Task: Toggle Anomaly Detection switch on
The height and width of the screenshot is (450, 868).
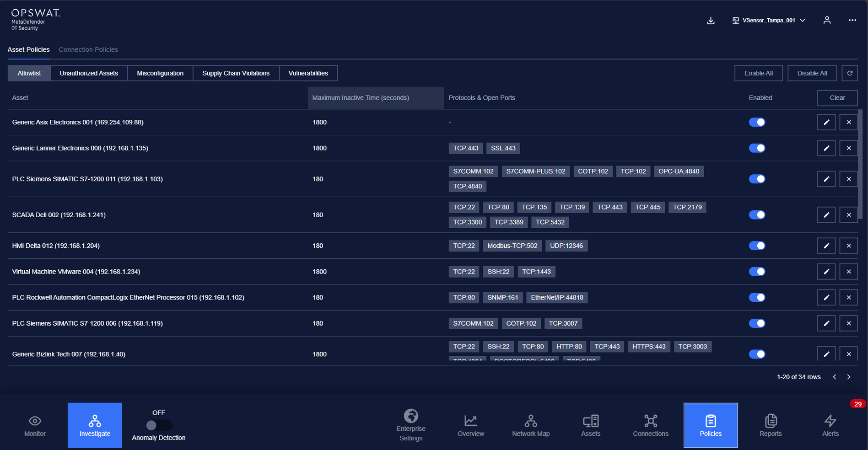Action: (x=159, y=425)
